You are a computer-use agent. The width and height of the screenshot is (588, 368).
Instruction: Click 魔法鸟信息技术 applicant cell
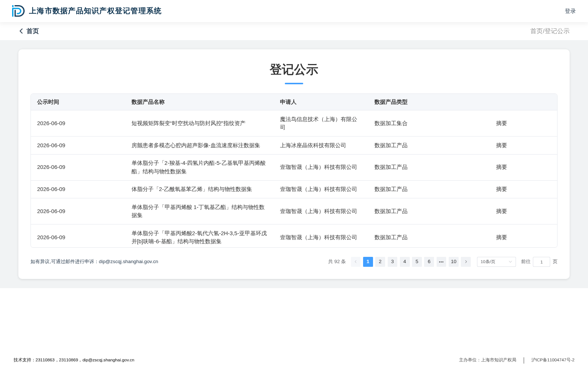click(x=319, y=123)
